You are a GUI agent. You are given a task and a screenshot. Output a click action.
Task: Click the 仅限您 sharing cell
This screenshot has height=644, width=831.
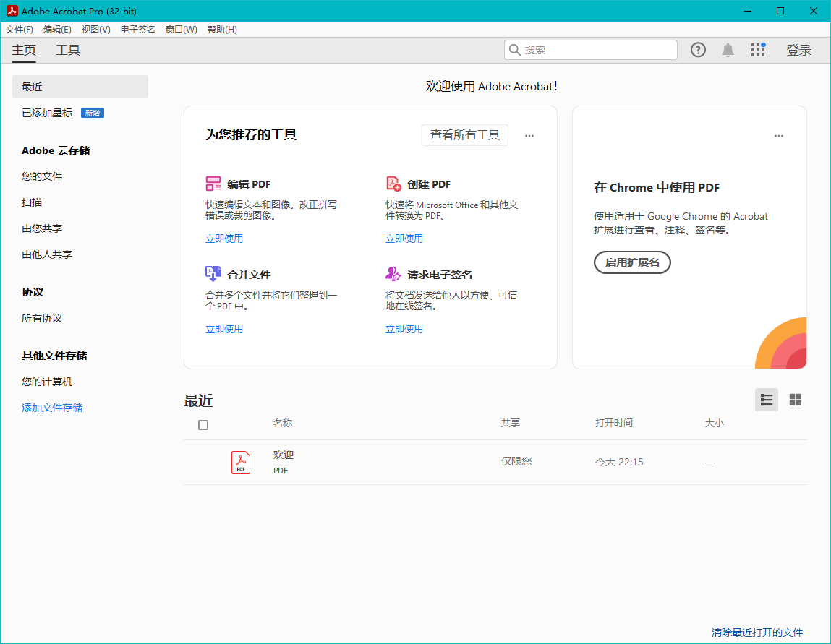pyautogui.click(x=516, y=461)
